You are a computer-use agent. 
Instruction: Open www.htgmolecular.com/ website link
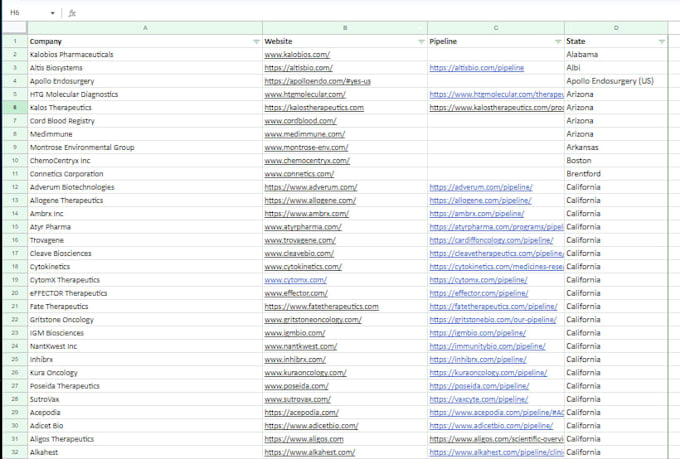point(305,94)
